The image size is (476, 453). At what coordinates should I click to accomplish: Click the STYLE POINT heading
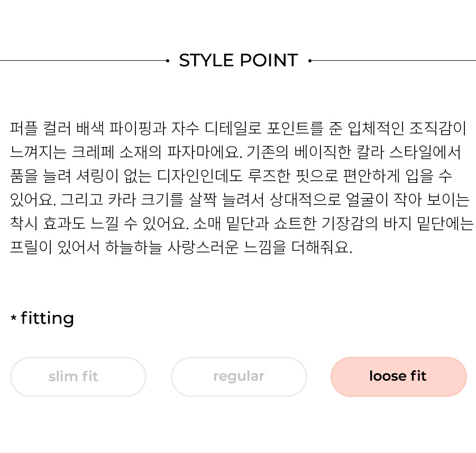pyautogui.click(x=239, y=60)
